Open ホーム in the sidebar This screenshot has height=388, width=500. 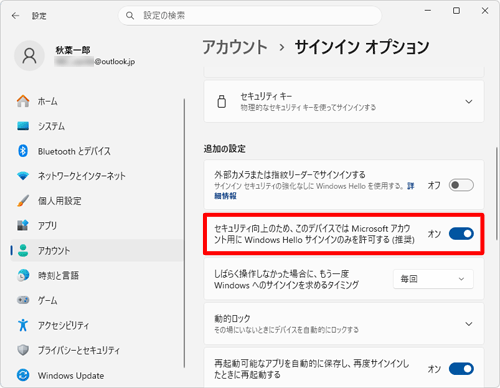coord(97,101)
